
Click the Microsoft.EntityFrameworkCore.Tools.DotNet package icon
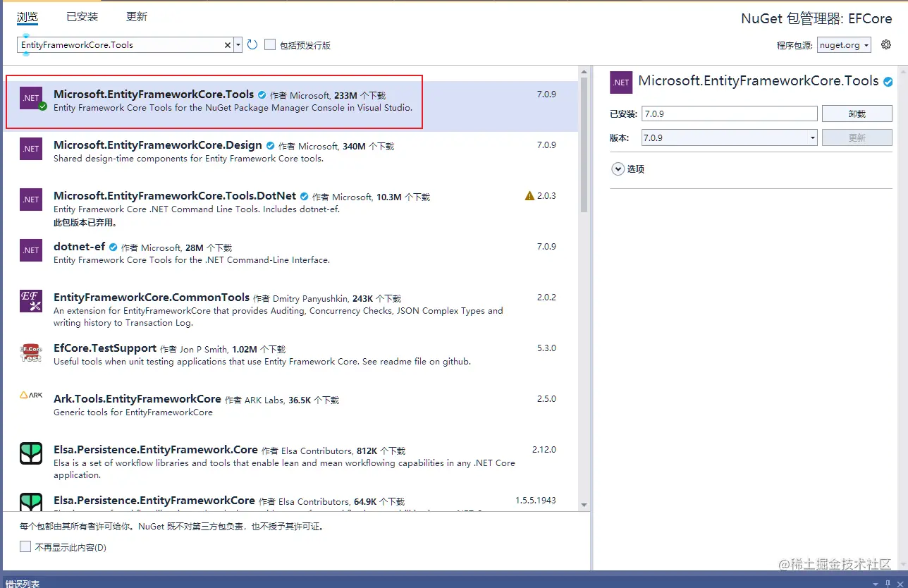31,200
